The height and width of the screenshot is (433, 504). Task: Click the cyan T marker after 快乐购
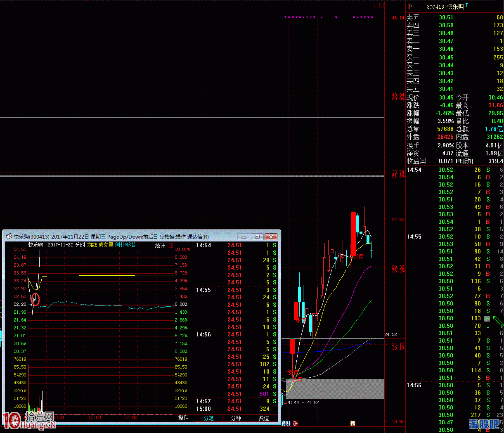[466, 5]
